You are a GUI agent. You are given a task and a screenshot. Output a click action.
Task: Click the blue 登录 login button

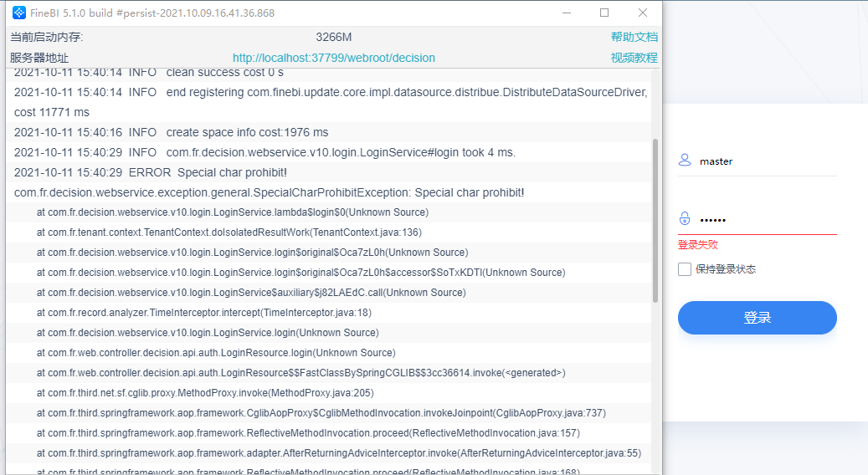(x=758, y=318)
